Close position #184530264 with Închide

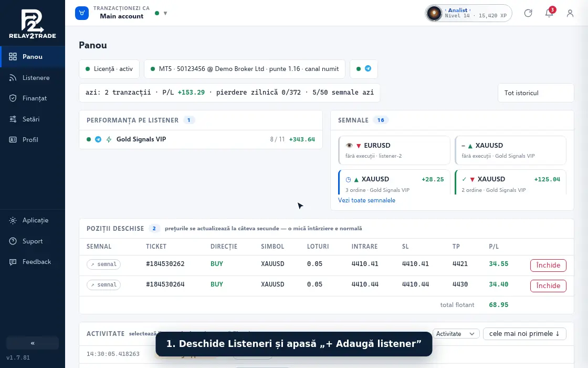[x=548, y=286]
